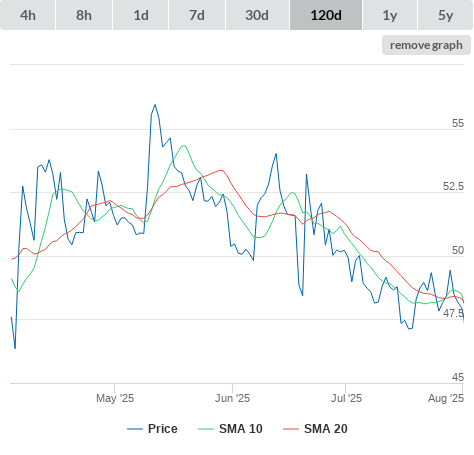Click the 45 y-axis value label
This screenshot has height=455, width=474.
pyautogui.click(x=458, y=377)
